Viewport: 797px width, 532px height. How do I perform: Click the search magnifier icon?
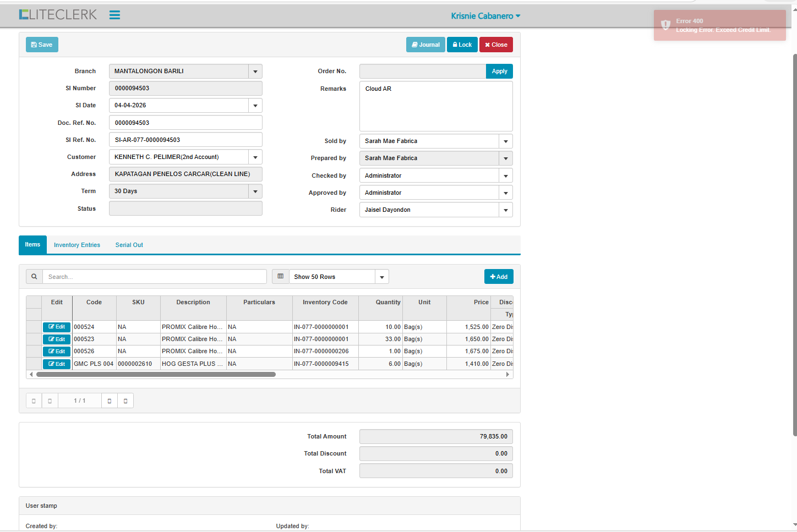(x=34, y=277)
